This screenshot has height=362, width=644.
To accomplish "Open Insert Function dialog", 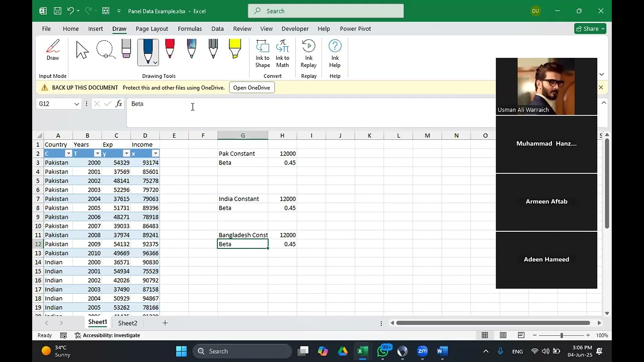I will [119, 104].
